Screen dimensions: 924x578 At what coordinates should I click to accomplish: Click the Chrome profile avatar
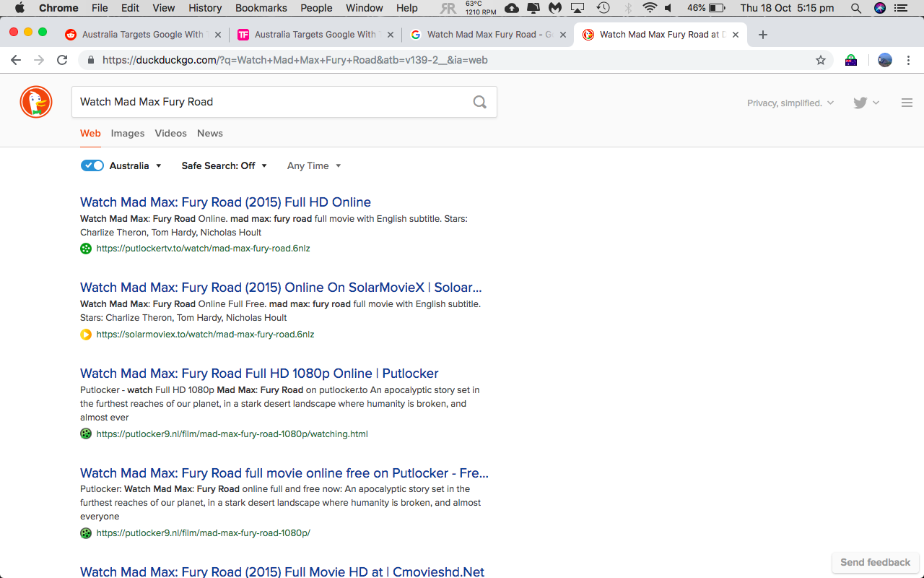click(885, 60)
